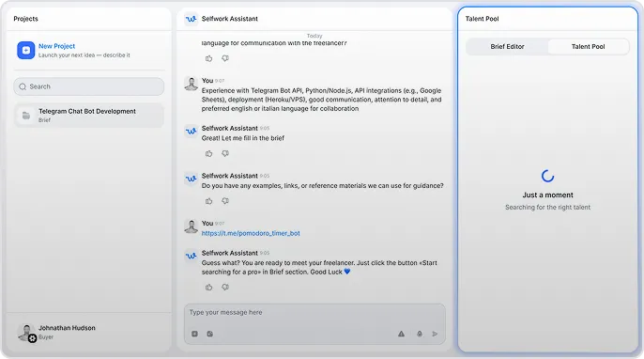Image resolution: width=644 pixels, height=359 pixels.
Task: Click the 'Experience with Telegram Bot API' message text
Action: [321, 100]
